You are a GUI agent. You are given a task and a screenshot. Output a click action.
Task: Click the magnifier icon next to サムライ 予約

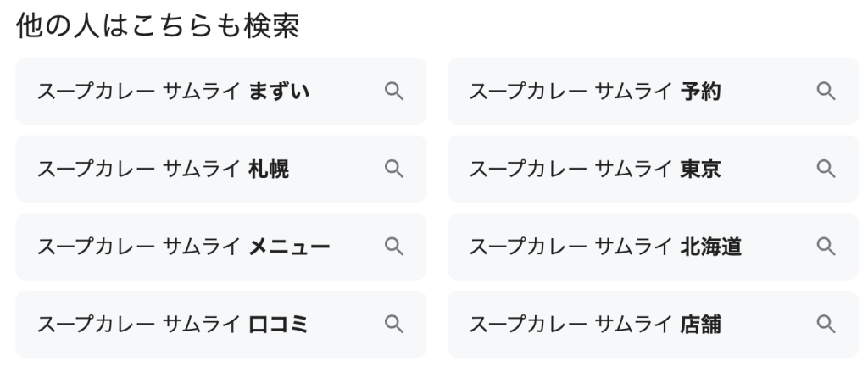826,91
